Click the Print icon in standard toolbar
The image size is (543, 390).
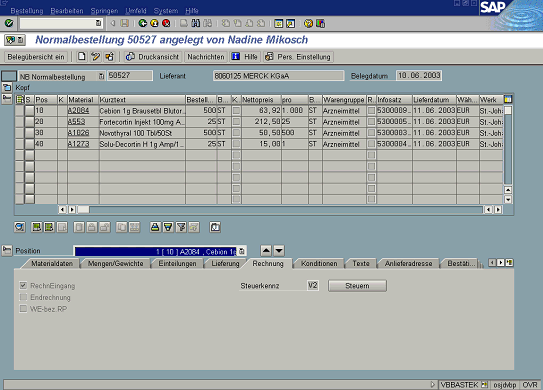pyautogui.click(x=184, y=23)
